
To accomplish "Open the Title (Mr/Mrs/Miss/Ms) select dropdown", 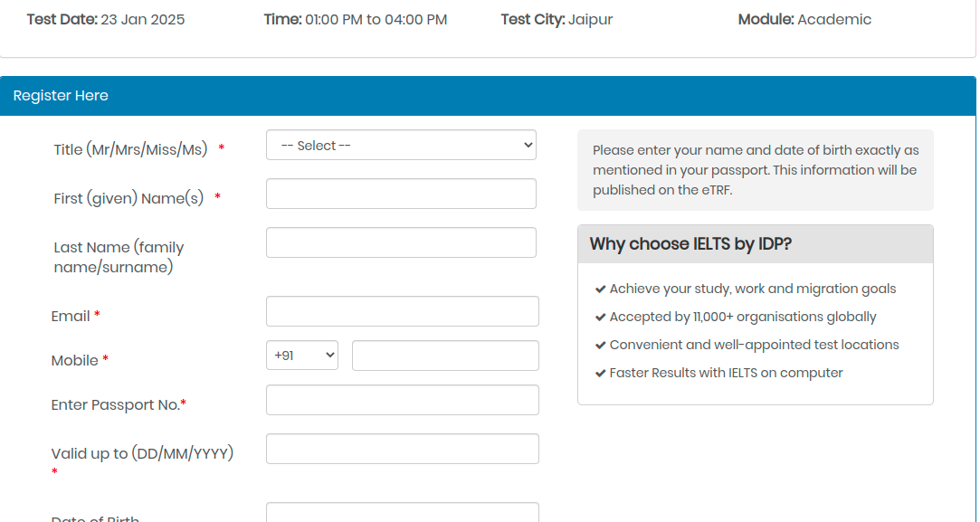I will [401, 145].
